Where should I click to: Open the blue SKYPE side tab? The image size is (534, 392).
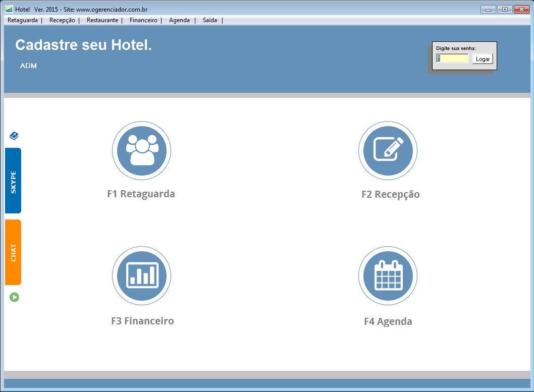pyautogui.click(x=13, y=181)
